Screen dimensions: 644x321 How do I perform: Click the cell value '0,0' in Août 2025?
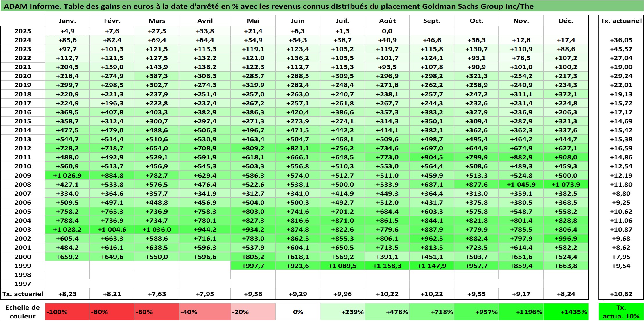point(387,31)
